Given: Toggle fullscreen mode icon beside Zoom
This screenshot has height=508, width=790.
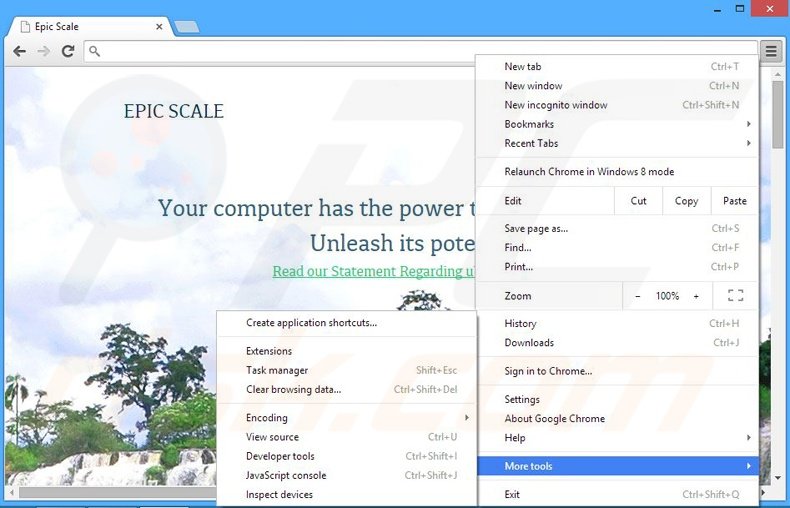Looking at the screenshot, I should click(736, 295).
